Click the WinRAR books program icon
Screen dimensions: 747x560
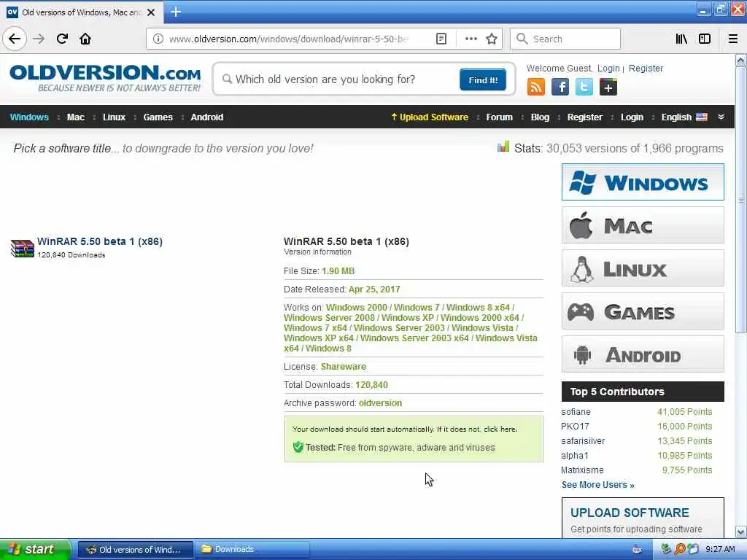pos(23,248)
